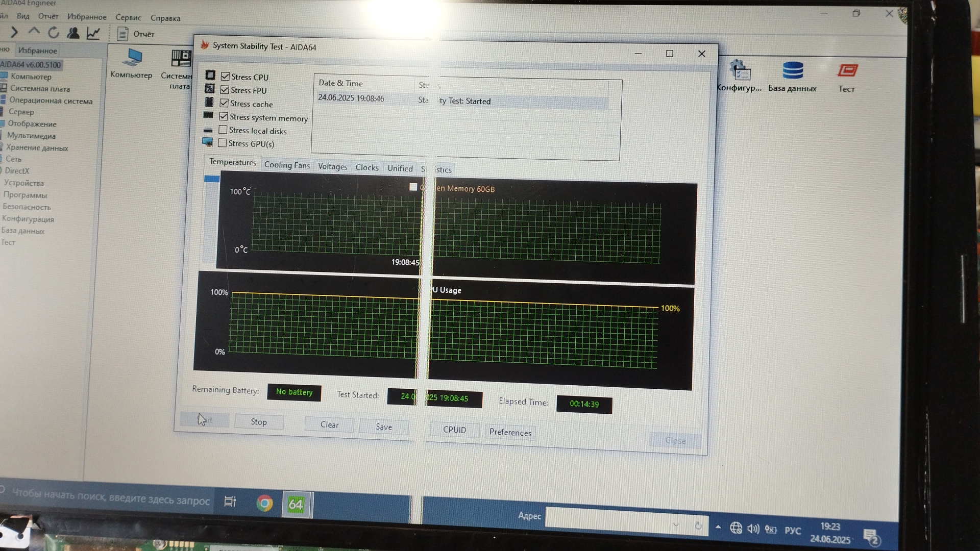The image size is (980, 551).
Task: Click the user manager toolbar icon
Action: [73, 33]
